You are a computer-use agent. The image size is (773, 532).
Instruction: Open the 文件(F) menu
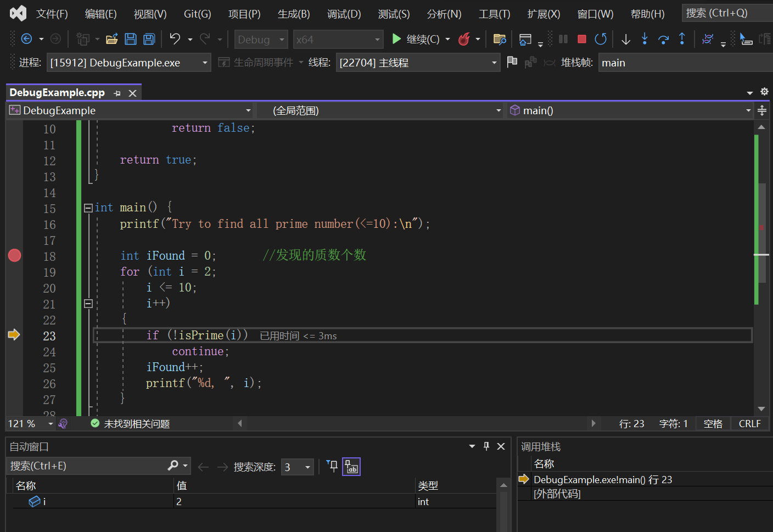[52, 14]
